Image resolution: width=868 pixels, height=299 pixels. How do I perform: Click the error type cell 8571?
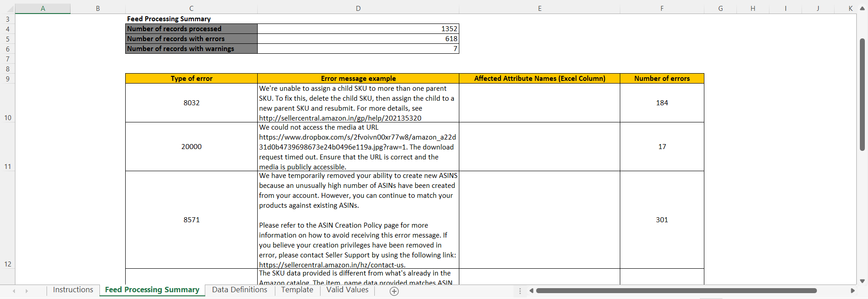tap(191, 220)
